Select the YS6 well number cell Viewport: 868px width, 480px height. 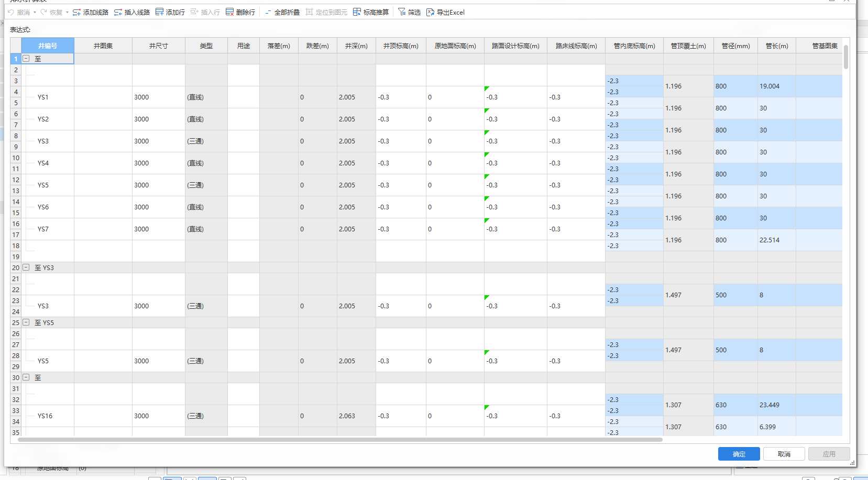pos(48,207)
